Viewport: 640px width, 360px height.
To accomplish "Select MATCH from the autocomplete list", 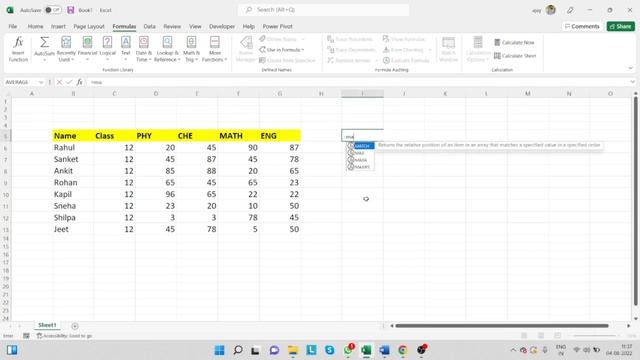I will (360, 146).
